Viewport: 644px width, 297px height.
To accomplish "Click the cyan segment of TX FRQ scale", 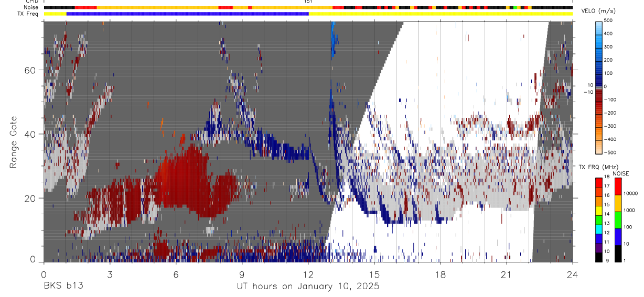I will [599, 229].
